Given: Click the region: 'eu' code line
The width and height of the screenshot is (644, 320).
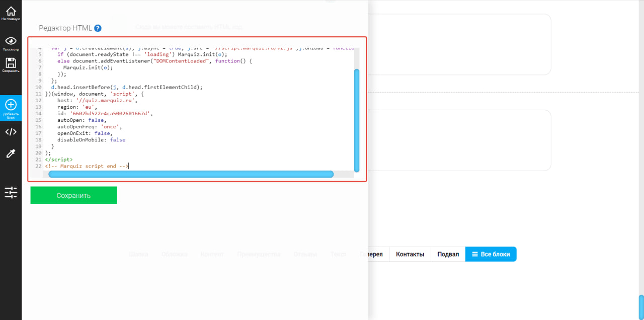Looking at the screenshot, I should click(77, 107).
